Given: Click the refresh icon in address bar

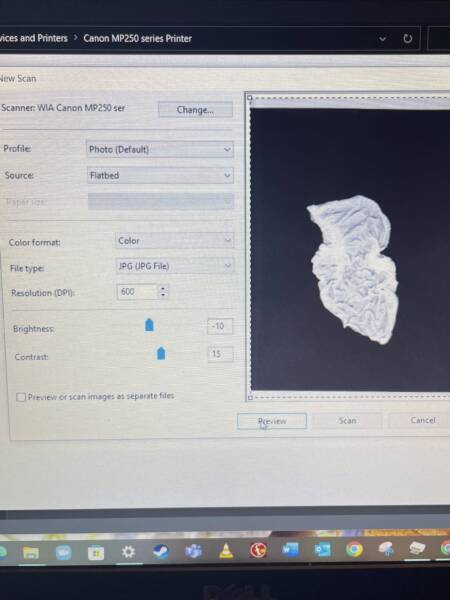Looking at the screenshot, I should (408, 39).
